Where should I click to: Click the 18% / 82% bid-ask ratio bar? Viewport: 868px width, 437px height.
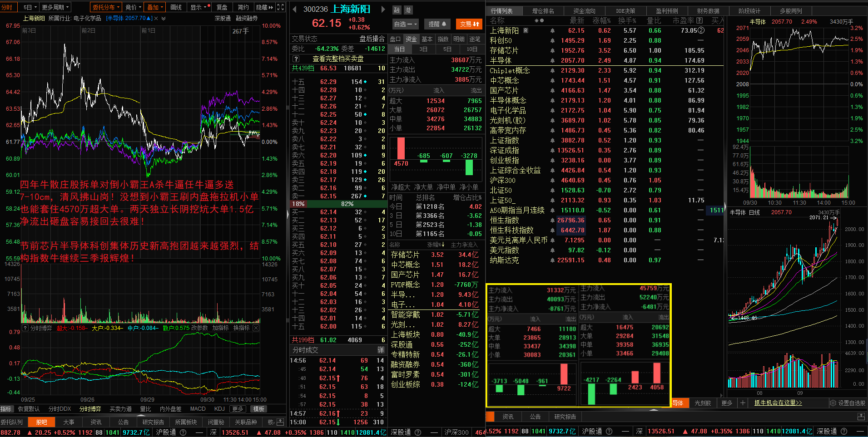pos(338,204)
